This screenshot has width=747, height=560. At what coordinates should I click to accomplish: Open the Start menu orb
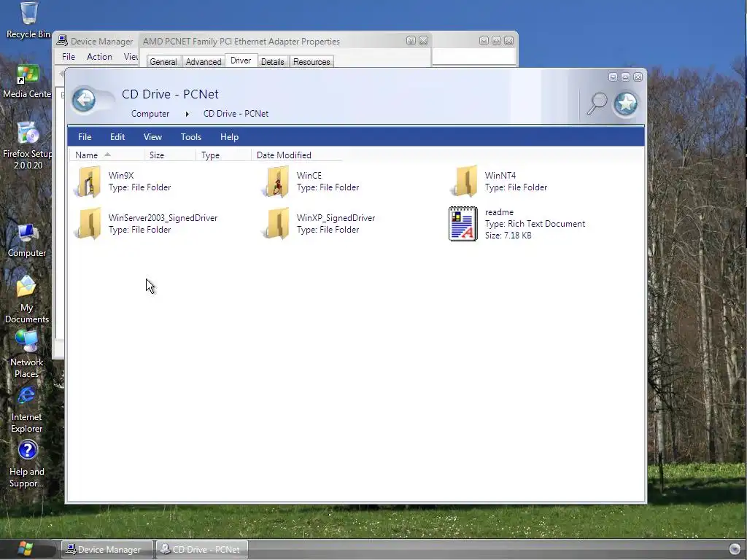25,549
